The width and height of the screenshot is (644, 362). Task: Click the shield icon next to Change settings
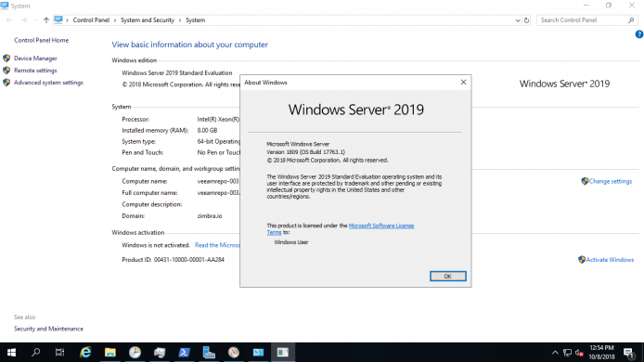click(585, 181)
